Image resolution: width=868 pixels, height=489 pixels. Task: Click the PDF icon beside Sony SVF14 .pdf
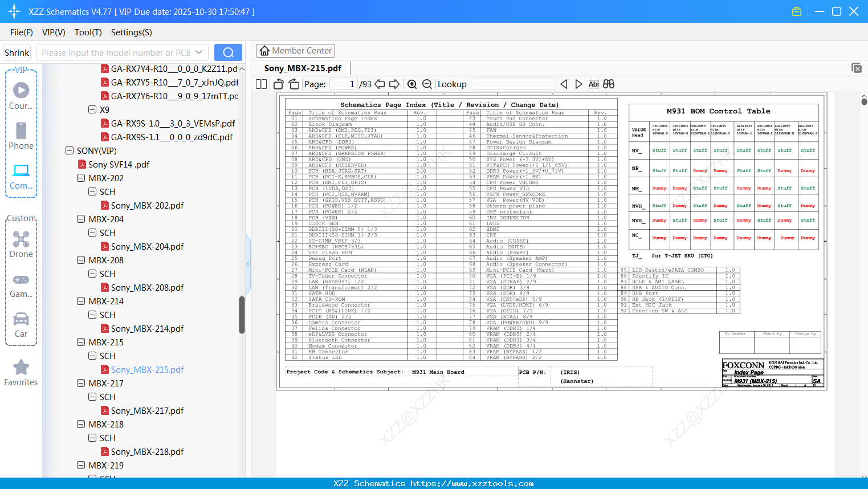(82, 164)
